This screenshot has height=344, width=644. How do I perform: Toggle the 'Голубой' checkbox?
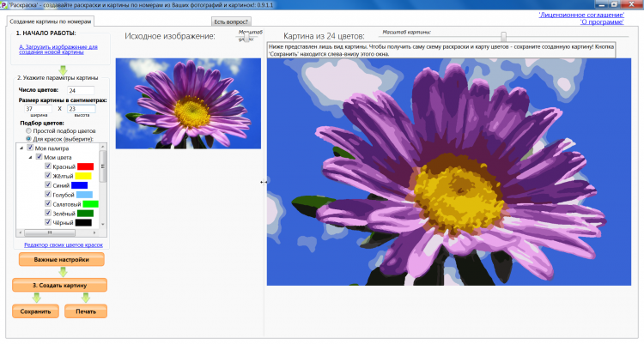pyautogui.click(x=47, y=194)
